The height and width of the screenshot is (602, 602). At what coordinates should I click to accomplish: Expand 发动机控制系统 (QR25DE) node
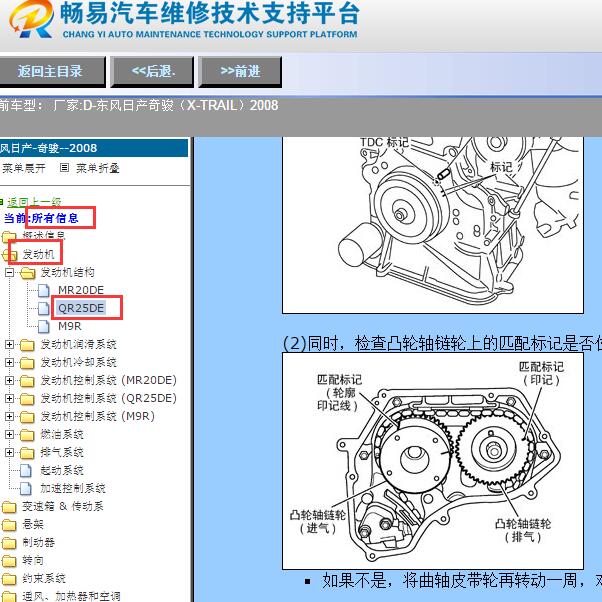point(9,399)
